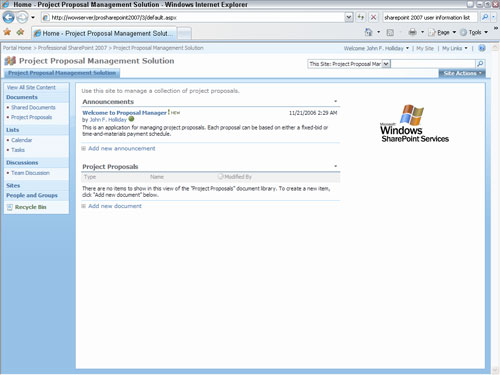Click John F. Holliday author link
Screen dimensions: 500x375
(108, 120)
